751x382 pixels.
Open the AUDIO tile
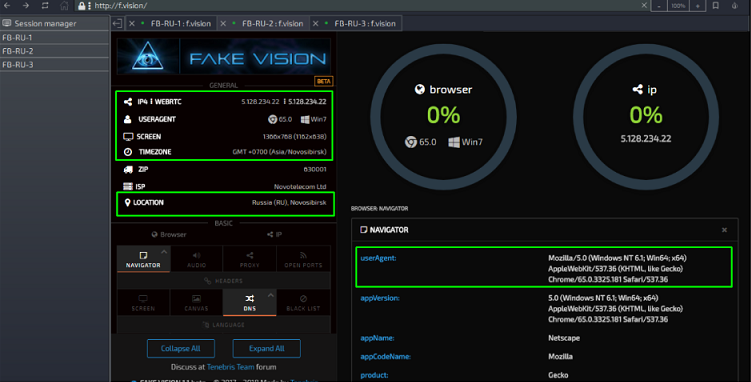point(196,259)
